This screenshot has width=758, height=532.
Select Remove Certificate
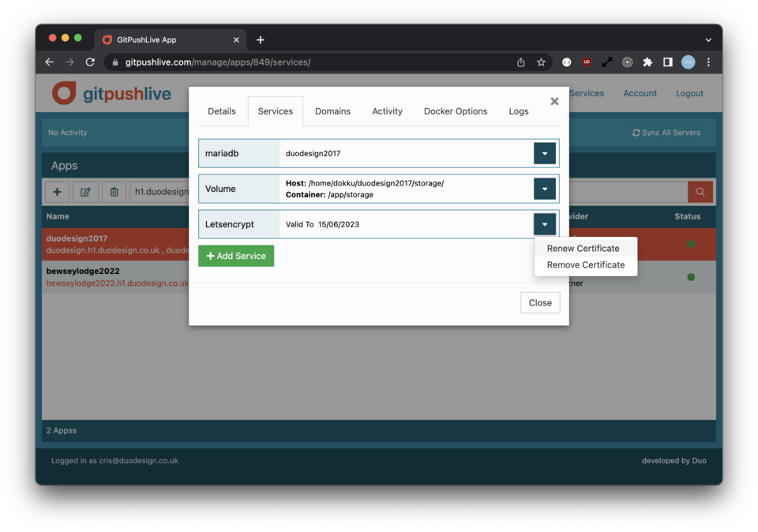point(585,264)
